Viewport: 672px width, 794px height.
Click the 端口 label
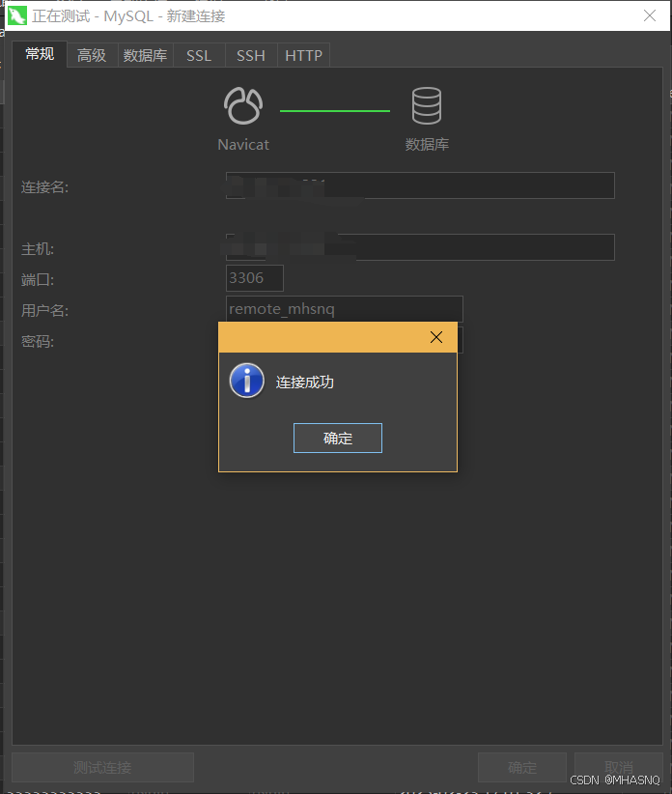38,279
